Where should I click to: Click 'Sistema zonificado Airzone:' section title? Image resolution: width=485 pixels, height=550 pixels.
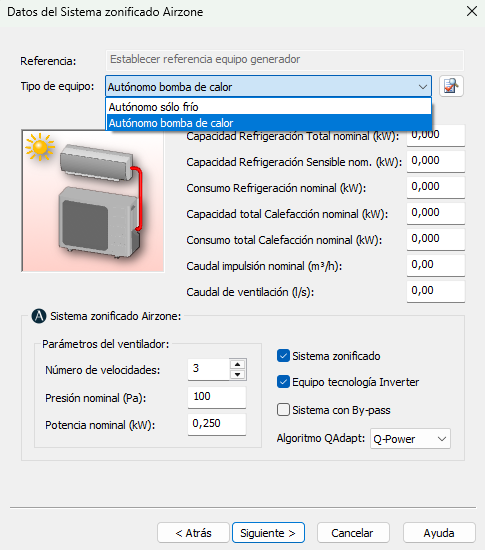(116, 316)
